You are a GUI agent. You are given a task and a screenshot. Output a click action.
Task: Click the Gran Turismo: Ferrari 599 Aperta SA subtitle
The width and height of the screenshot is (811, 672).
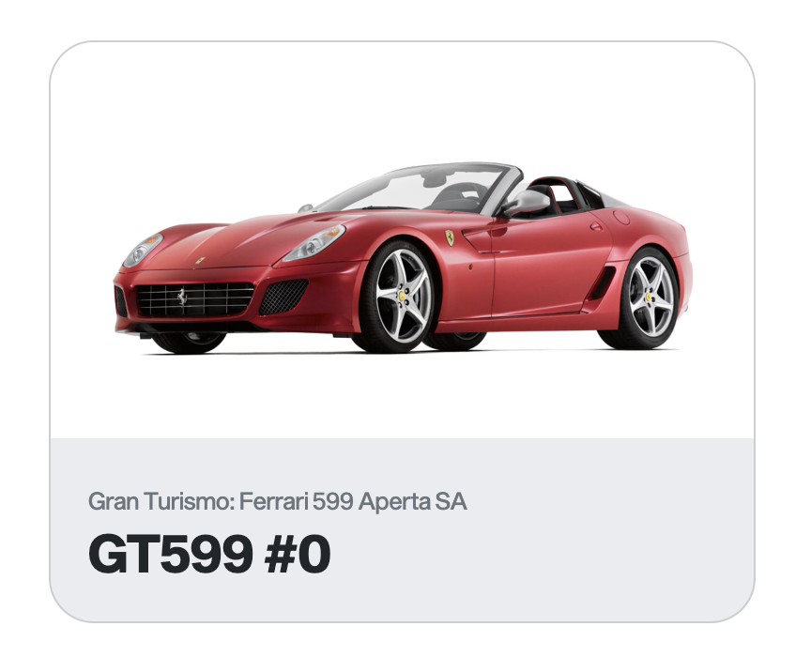coord(278,501)
